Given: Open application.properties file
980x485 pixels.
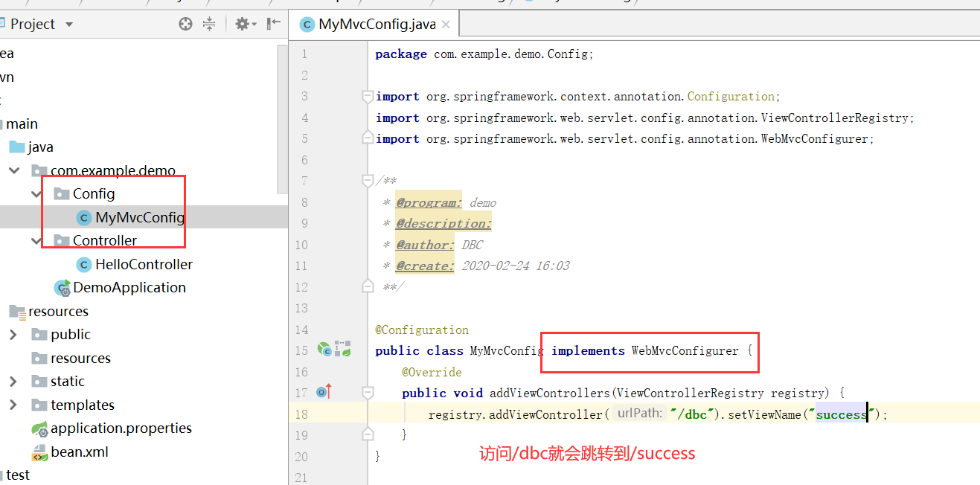Looking at the screenshot, I should (x=121, y=428).
